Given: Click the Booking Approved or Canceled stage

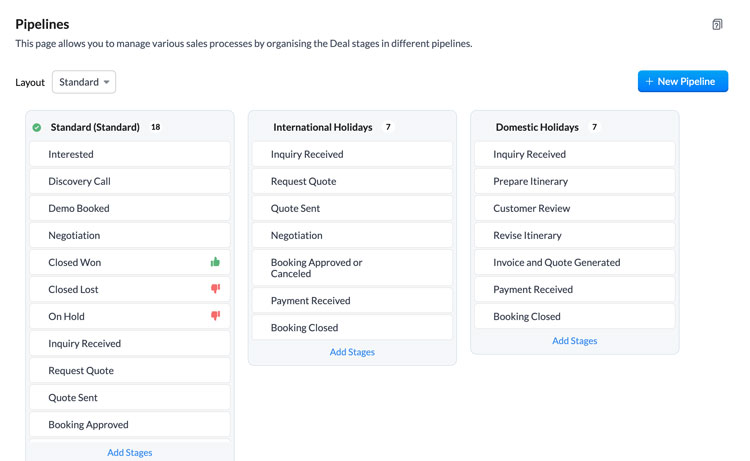Looking at the screenshot, I should click(352, 268).
